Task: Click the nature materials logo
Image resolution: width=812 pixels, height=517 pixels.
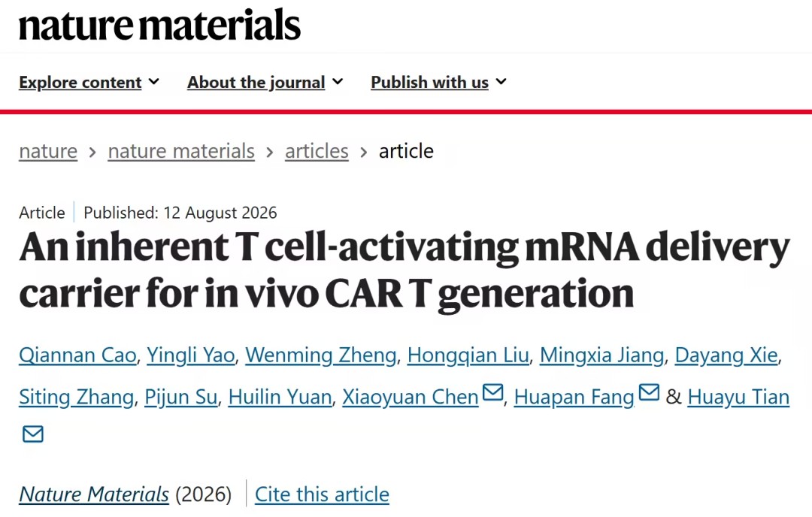Action: [159, 25]
